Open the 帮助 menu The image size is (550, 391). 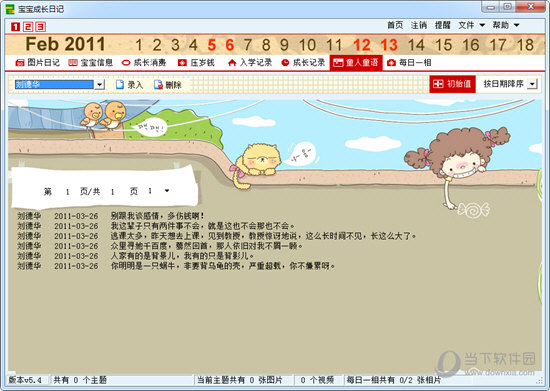click(505, 25)
